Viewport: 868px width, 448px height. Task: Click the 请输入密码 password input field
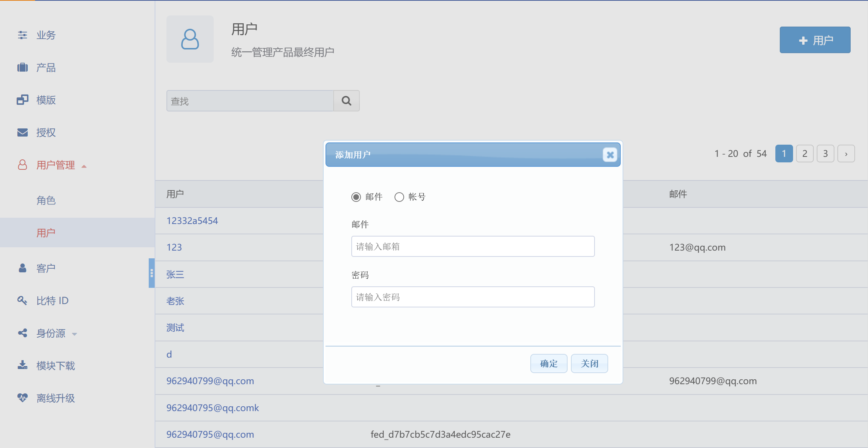[x=473, y=297]
